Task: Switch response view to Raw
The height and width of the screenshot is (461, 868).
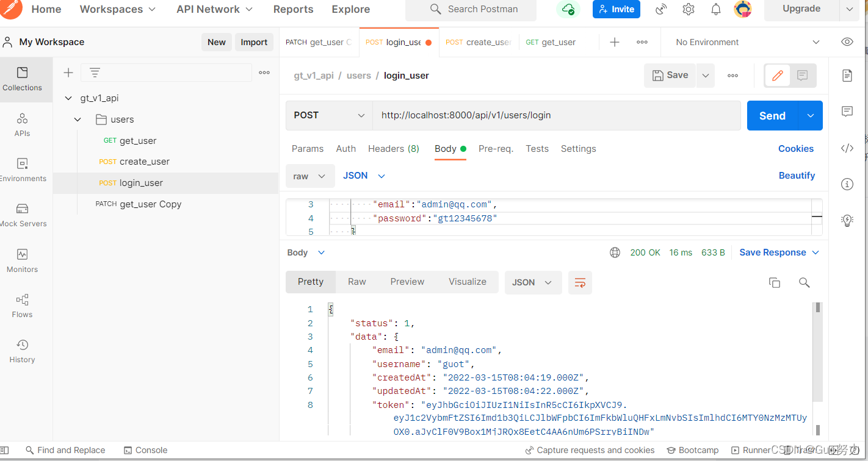Action: [357, 282]
